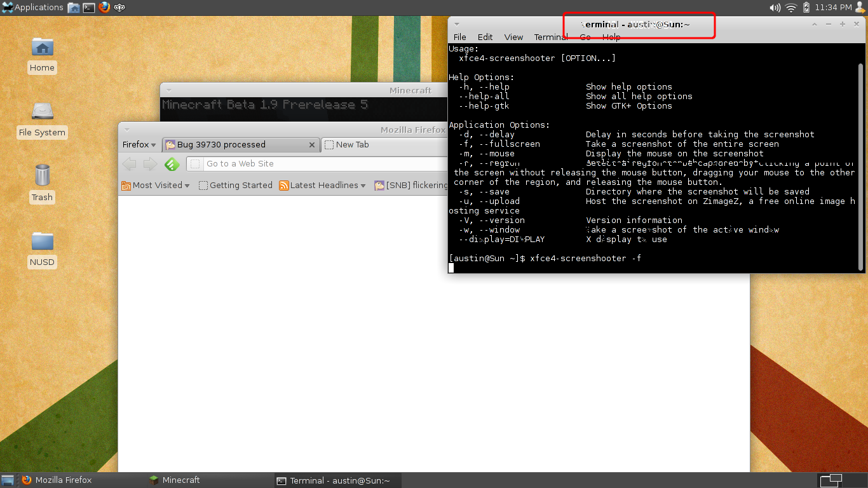Launch the file manager from the top panel

[74, 8]
